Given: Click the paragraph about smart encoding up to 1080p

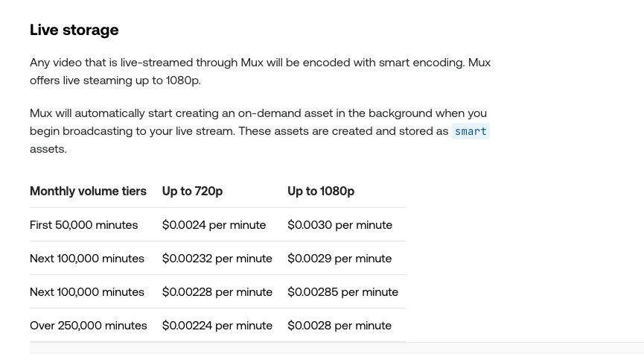Looking at the screenshot, I should click(260, 72).
